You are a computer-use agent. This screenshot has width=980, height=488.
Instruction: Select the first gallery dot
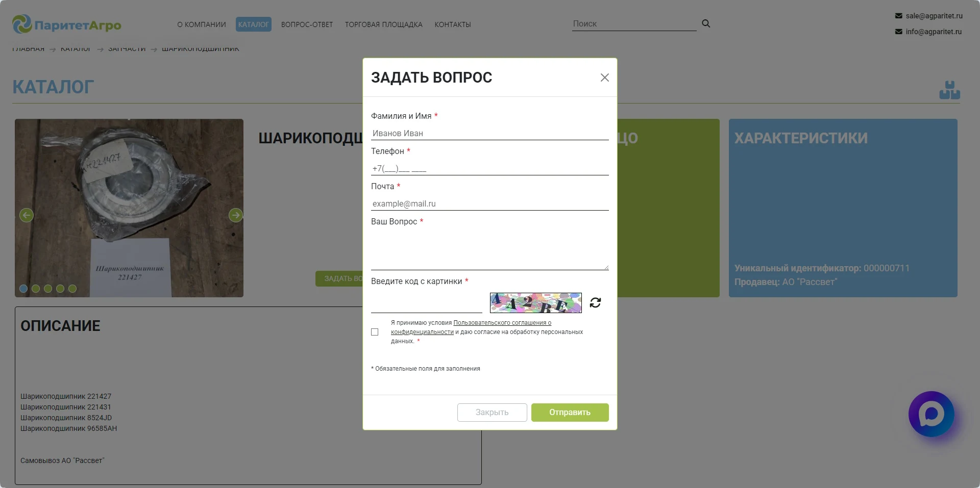pyautogui.click(x=23, y=289)
